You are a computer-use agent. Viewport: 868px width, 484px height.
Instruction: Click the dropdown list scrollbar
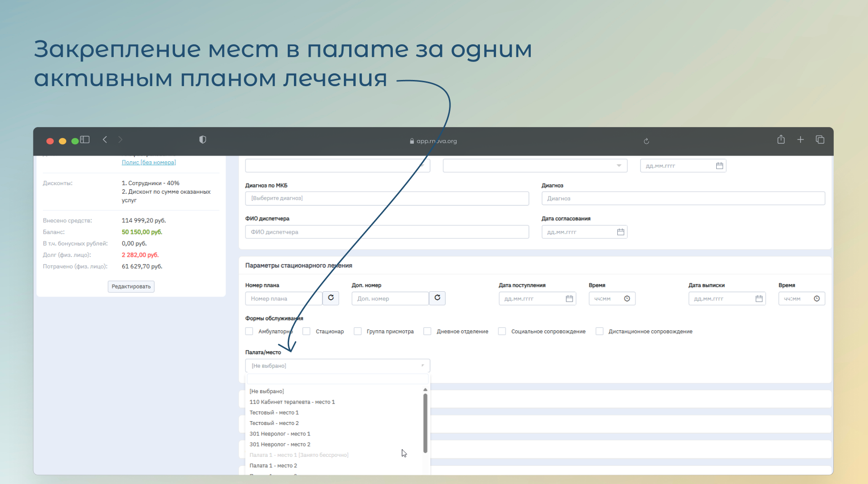coord(425,423)
